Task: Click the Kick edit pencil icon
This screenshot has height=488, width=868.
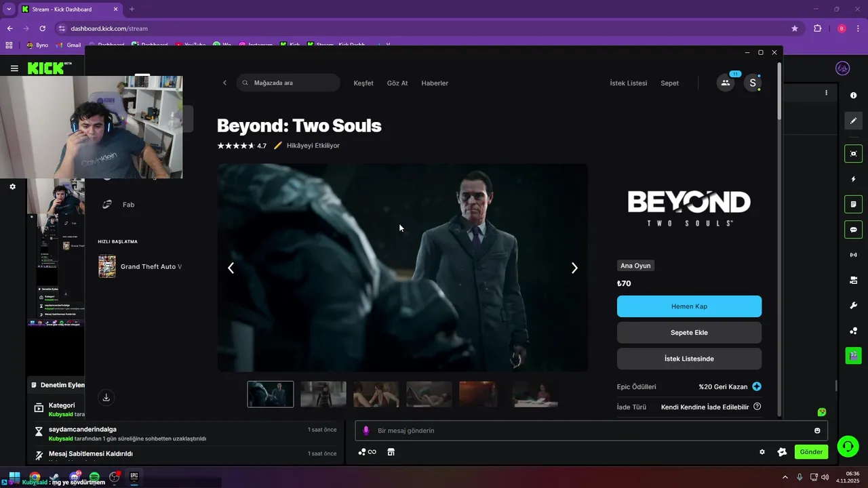Action: (x=853, y=121)
